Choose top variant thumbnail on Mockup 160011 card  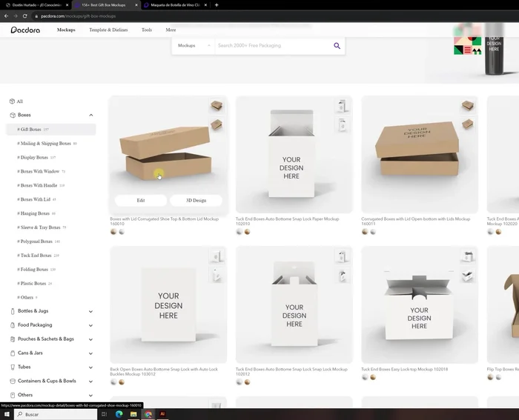click(x=467, y=106)
